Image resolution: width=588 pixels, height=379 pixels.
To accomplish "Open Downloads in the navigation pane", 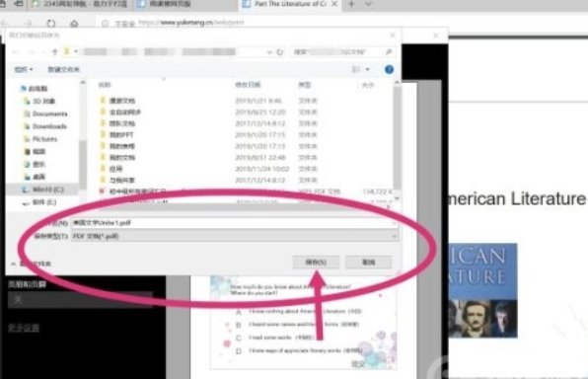I will (x=45, y=126).
